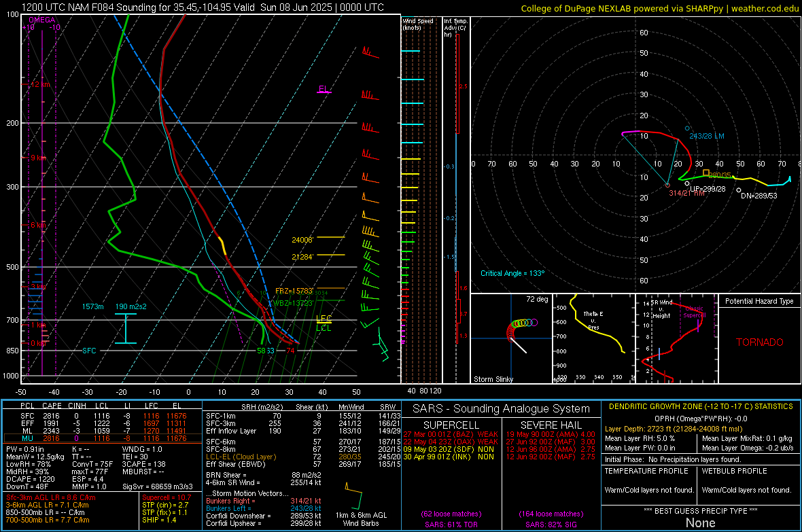Click the orange square 280/35 marker on hodograph

pos(706,173)
